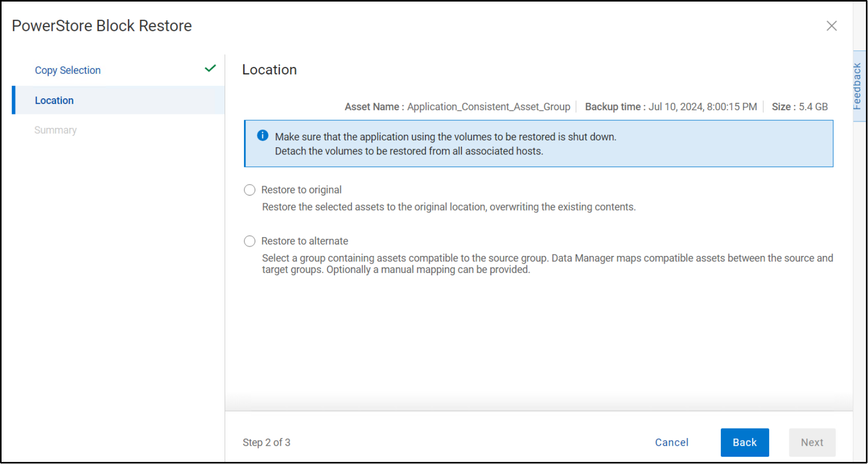Open the Summary step in the sidebar
The image size is (868, 464).
(x=56, y=130)
